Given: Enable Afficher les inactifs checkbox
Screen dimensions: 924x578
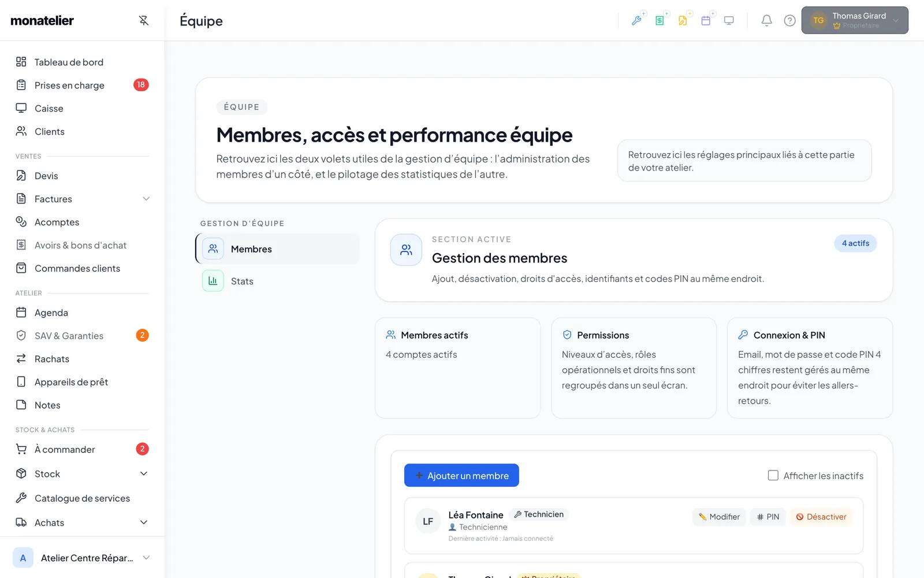Looking at the screenshot, I should click(x=773, y=475).
